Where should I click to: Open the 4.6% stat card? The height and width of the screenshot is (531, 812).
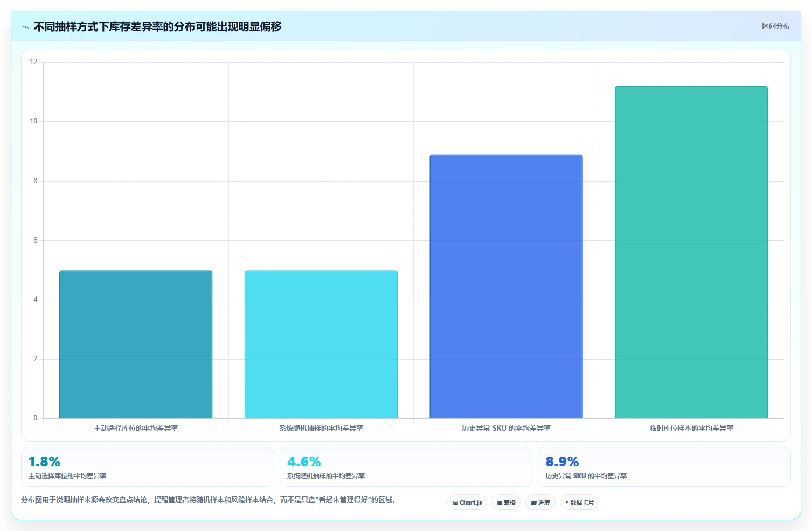tap(406, 467)
